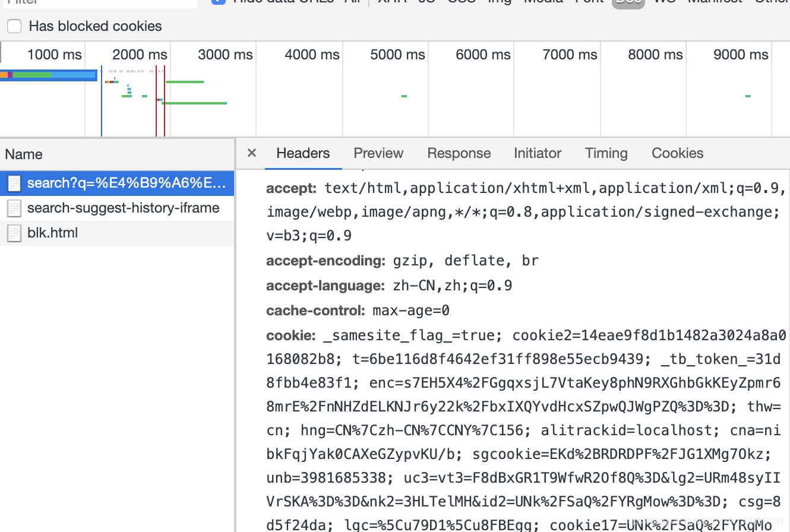
Task: Click the 7000 ms timeline tick label
Action: coord(570,55)
